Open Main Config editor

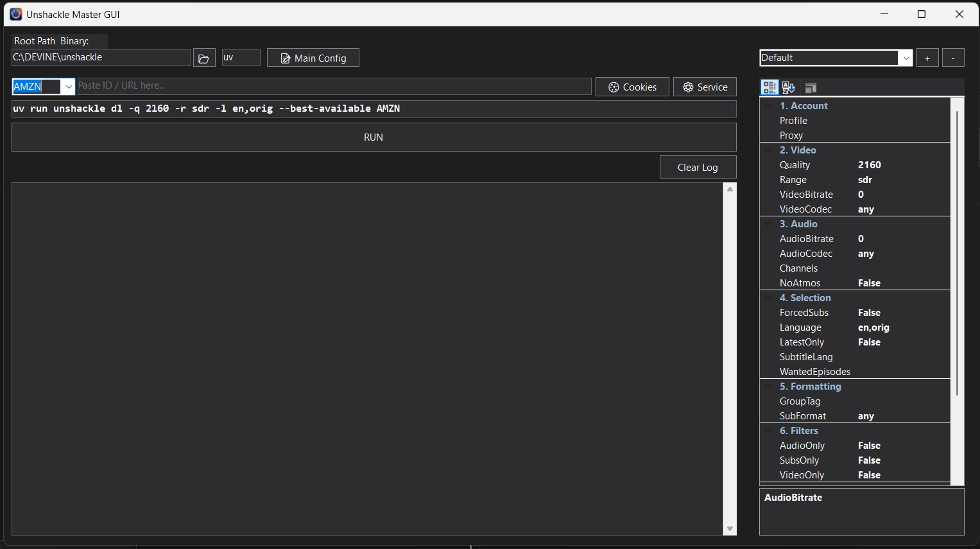point(313,58)
